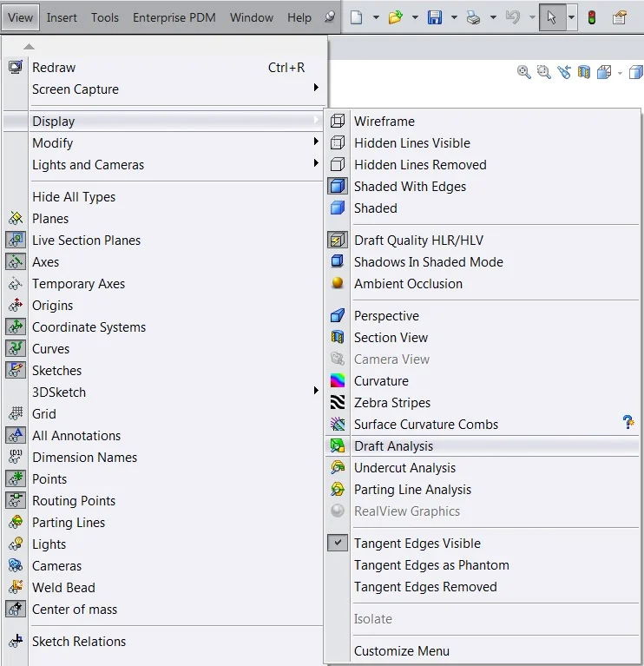This screenshot has height=666, width=644.
Task: Click the Curvature rainbow icon
Action: click(338, 380)
